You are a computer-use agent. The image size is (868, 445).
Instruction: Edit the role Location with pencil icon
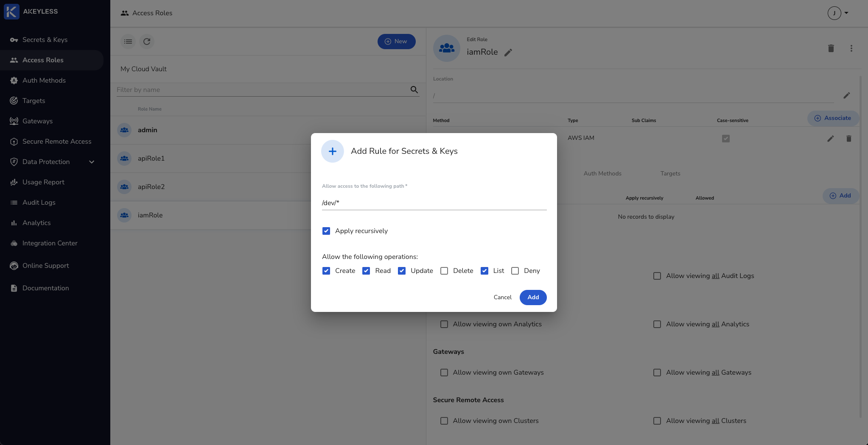click(x=847, y=95)
